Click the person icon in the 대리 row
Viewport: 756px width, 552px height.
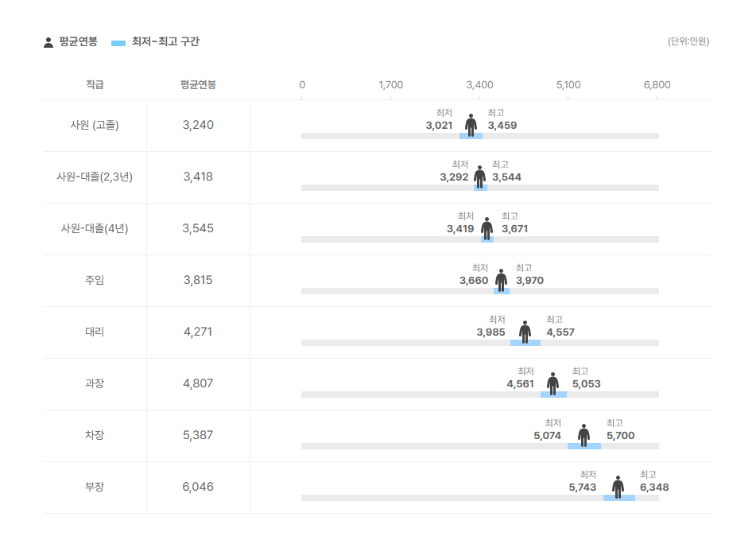[525, 332]
